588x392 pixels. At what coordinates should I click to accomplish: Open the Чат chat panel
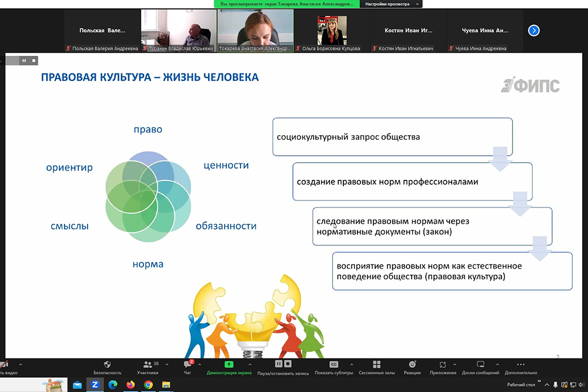[188, 366]
